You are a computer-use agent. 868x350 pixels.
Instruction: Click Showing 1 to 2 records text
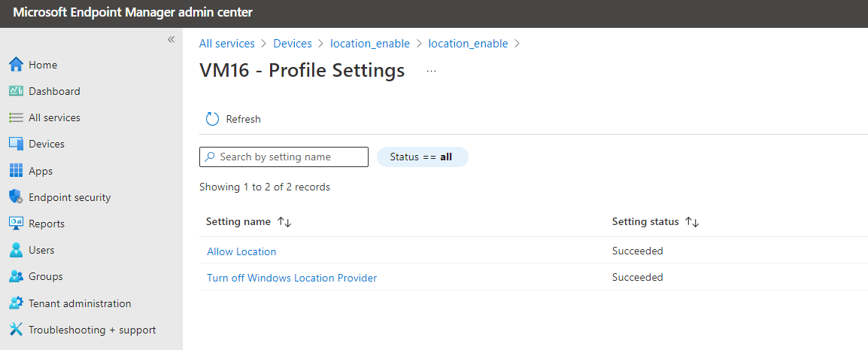(x=265, y=187)
